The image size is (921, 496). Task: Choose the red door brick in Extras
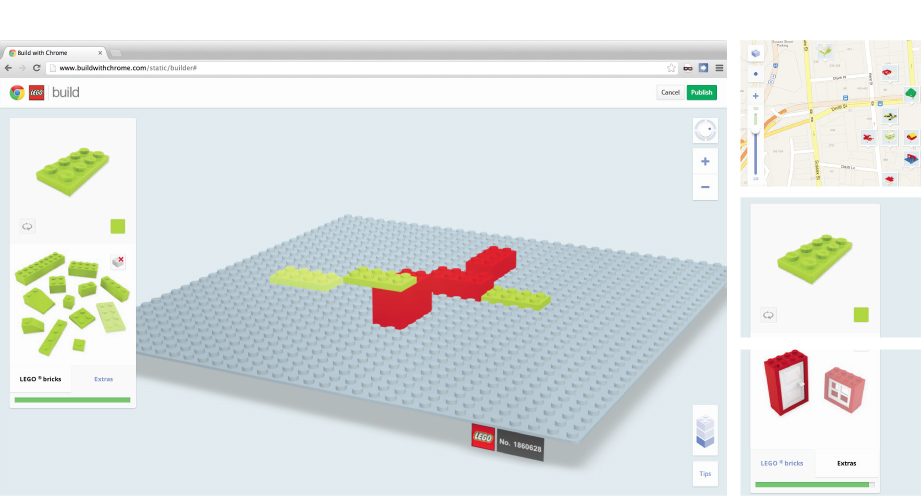[786, 383]
